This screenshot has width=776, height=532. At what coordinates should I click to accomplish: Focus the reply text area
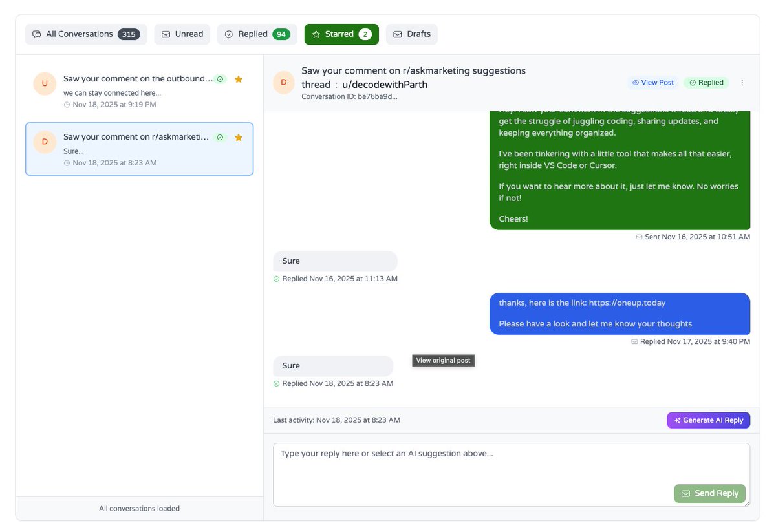[512, 474]
